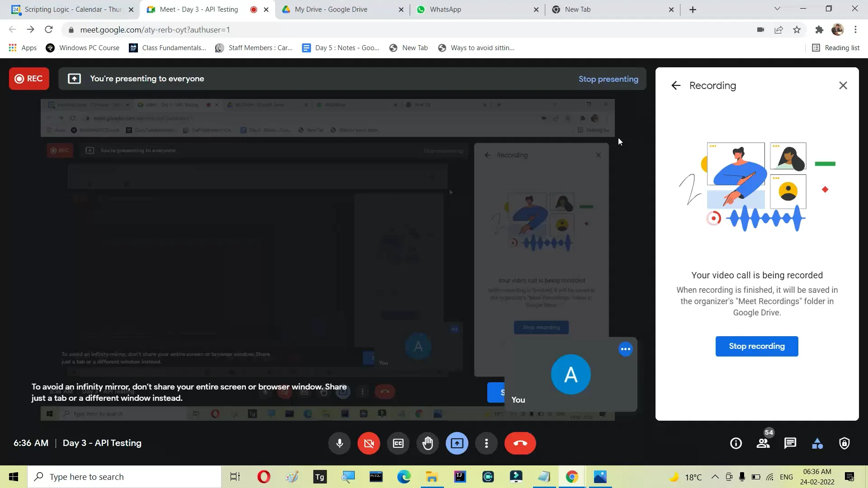Switch to the WhatsApp tab

[477, 9]
